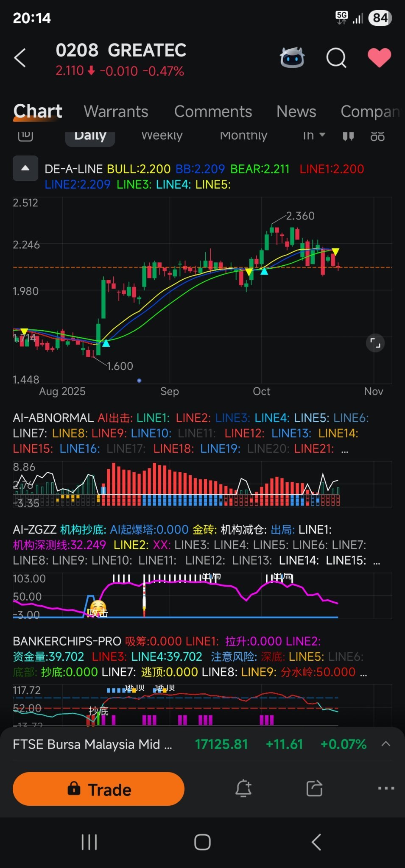
Task: Tap the BEAR:2.211 value
Action: coord(260,169)
